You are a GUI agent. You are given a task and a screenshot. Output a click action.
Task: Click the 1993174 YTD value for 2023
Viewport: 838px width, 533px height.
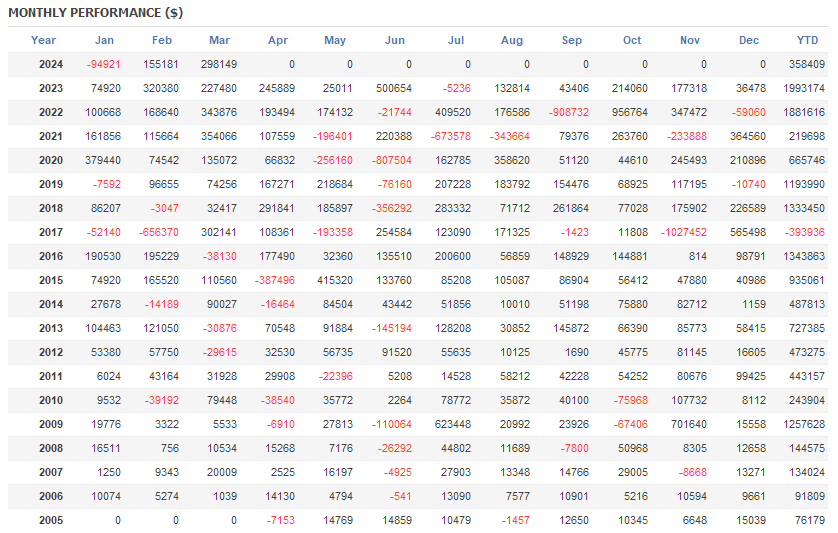(x=804, y=88)
